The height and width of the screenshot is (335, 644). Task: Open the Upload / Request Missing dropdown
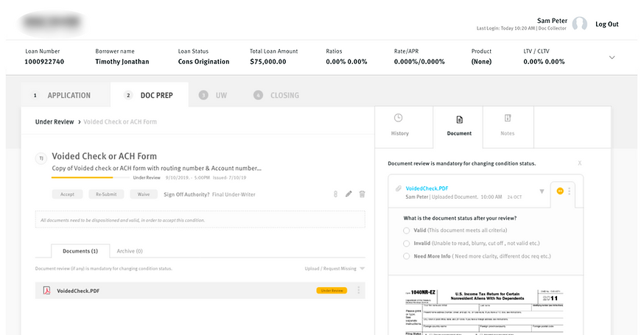coord(335,269)
